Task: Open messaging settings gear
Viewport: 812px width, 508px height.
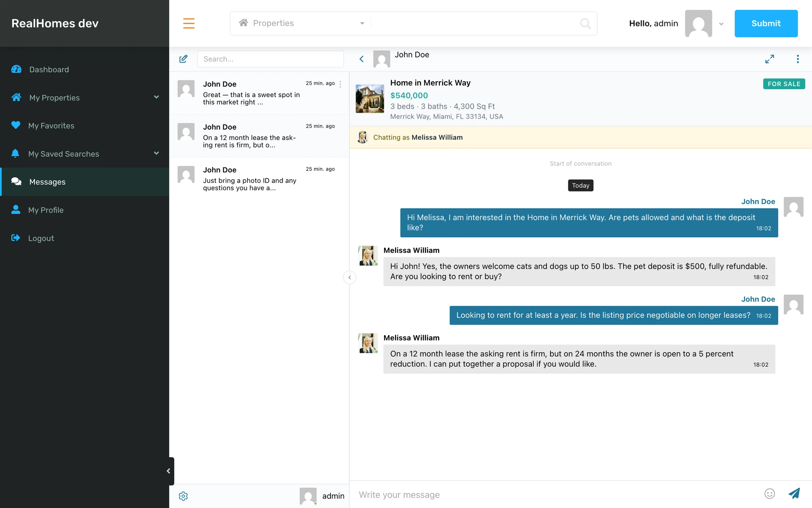Action: (183, 496)
